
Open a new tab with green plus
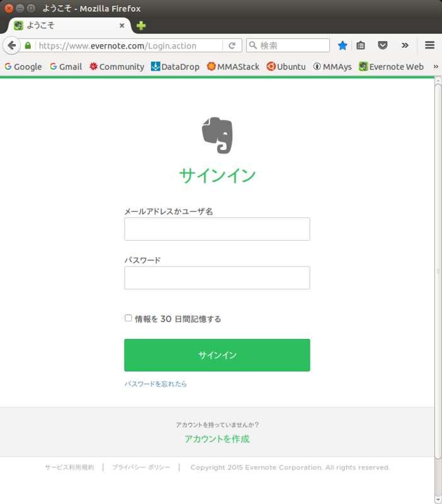pos(141,25)
